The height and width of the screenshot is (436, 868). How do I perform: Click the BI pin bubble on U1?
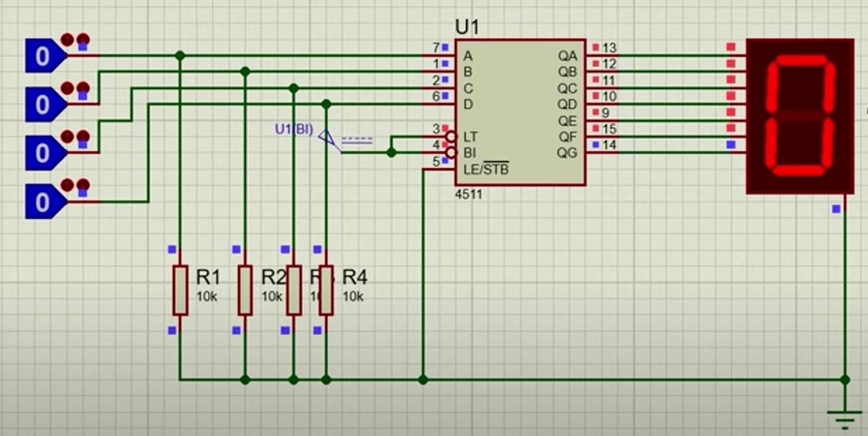[x=450, y=151]
